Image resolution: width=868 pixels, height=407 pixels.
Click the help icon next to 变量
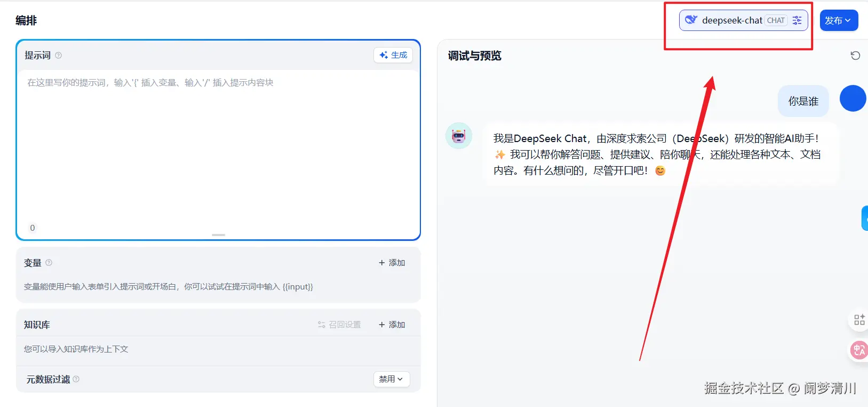pyautogui.click(x=49, y=262)
